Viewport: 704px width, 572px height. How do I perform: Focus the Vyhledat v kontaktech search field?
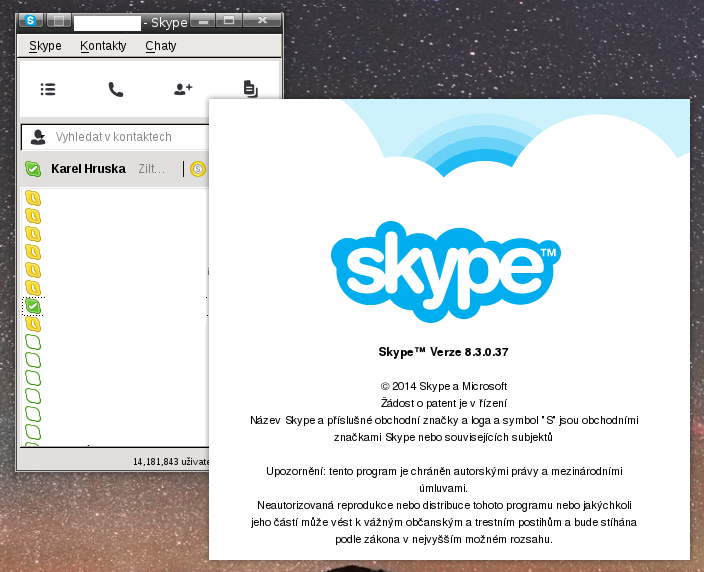[115, 137]
